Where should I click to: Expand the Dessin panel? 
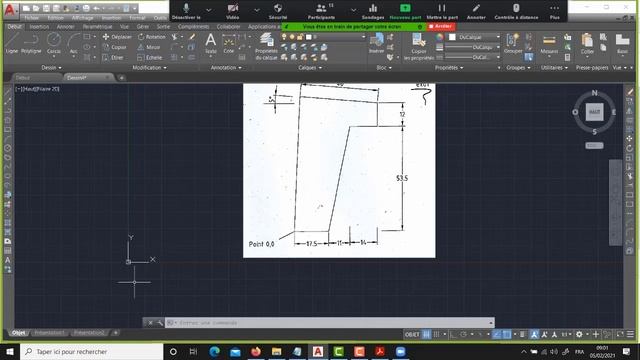tap(51, 68)
